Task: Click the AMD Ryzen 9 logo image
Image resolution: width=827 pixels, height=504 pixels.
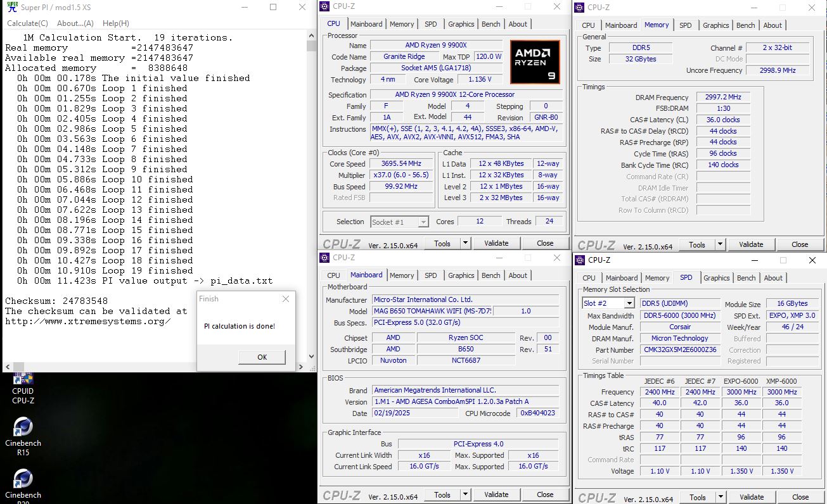Action: (x=535, y=62)
